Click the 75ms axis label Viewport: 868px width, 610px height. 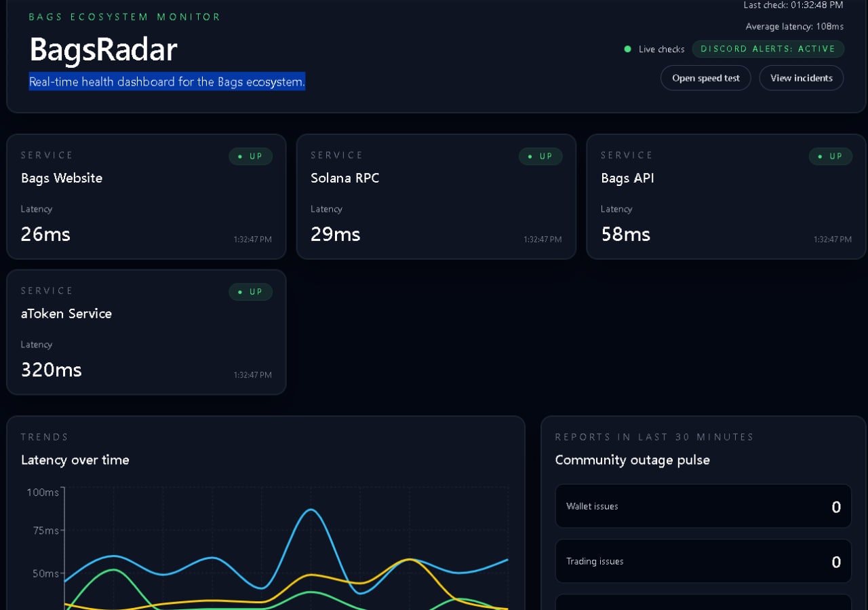(46, 531)
